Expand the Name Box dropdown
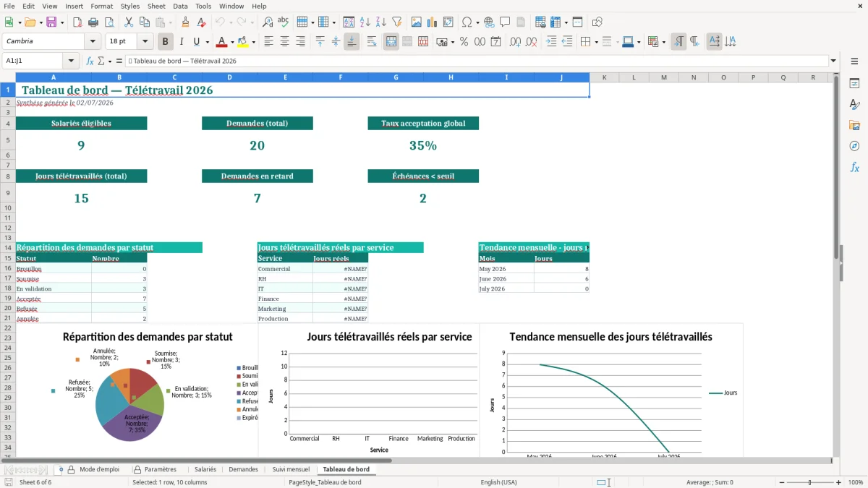The image size is (868, 488). [71, 61]
